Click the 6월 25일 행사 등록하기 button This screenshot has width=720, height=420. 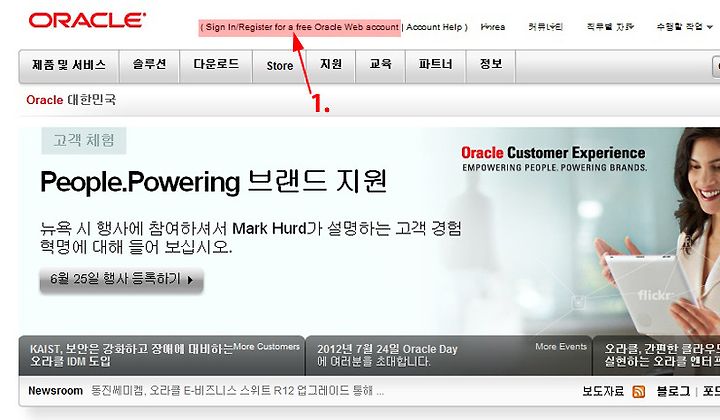[122, 279]
